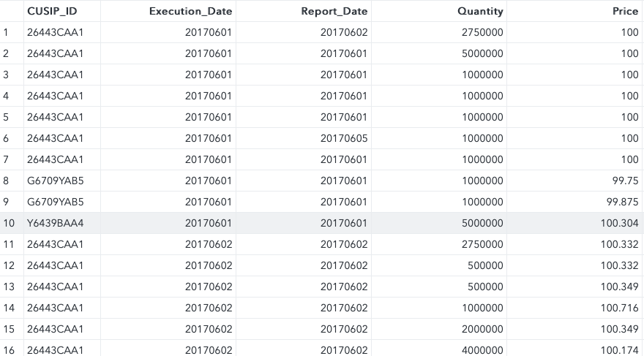Click the CUSIP_ID column header
The height and width of the screenshot is (356, 644).
(x=52, y=11)
